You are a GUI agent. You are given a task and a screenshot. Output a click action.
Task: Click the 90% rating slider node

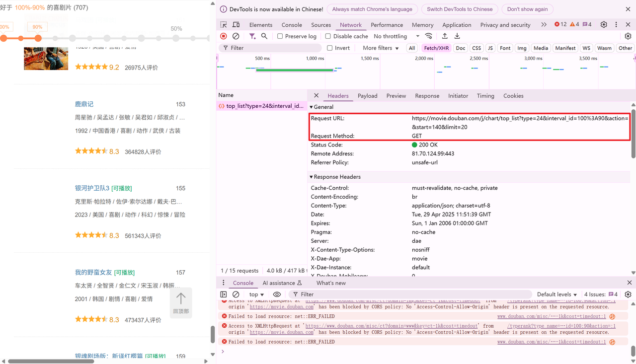[38, 38]
